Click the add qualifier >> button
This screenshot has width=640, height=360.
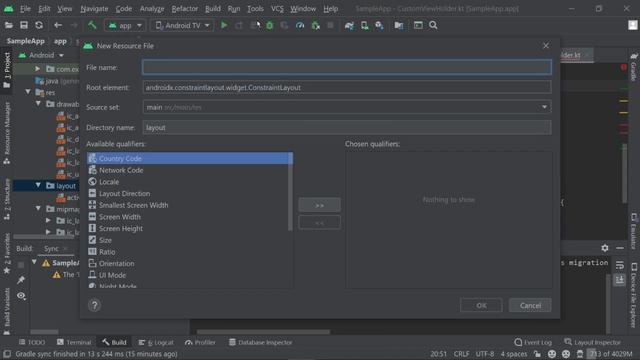(x=320, y=205)
